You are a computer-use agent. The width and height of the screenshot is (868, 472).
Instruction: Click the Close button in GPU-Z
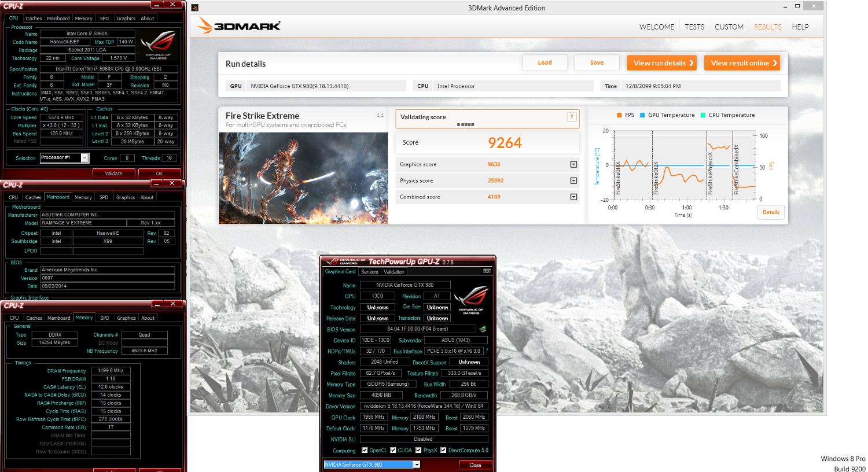[x=475, y=465]
